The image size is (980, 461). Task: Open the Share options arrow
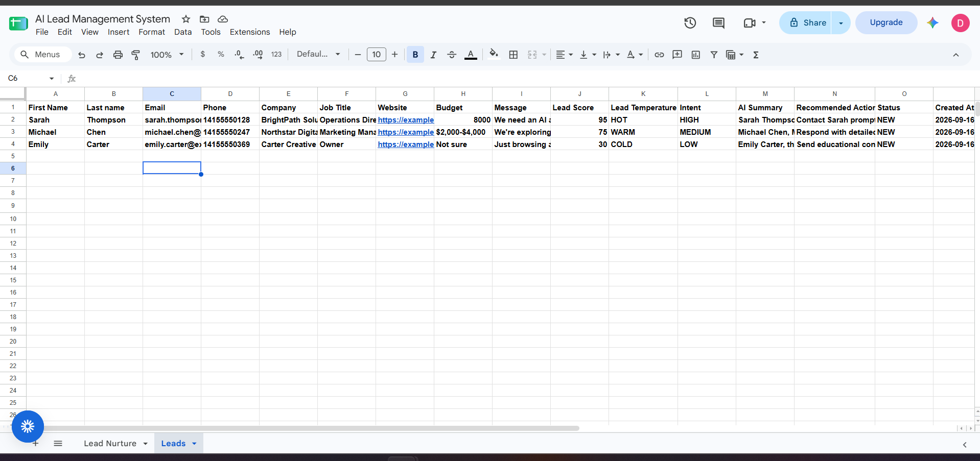[x=841, y=23]
